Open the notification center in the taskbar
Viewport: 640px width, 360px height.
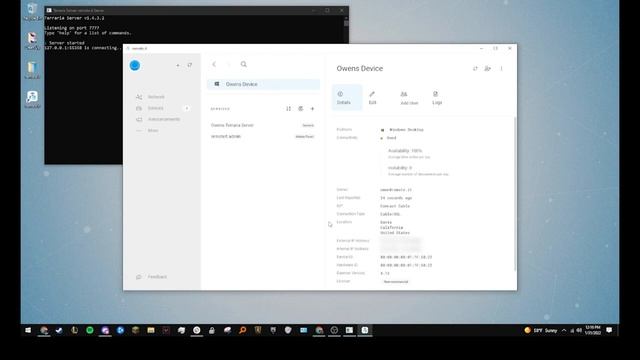click(x=609, y=330)
